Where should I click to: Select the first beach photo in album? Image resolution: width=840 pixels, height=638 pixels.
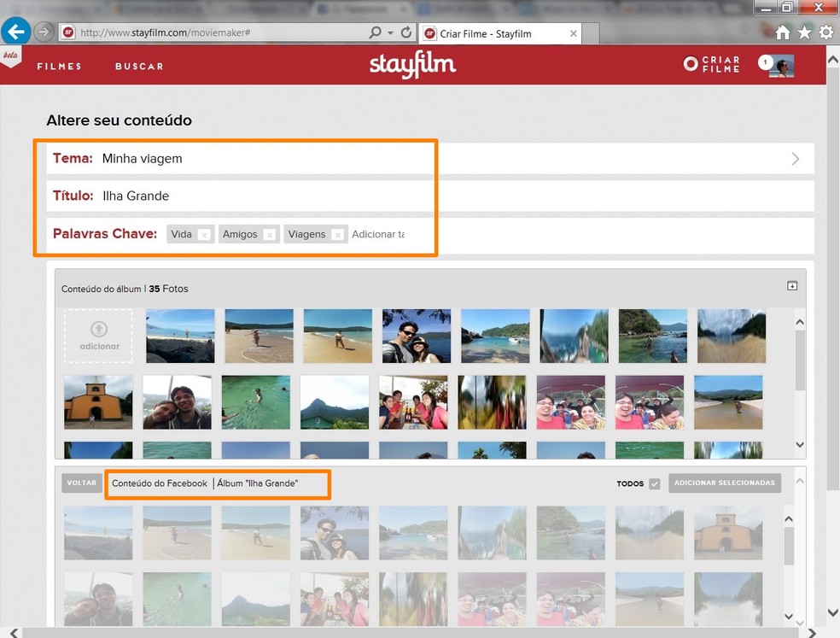pyautogui.click(x=180, y=337)
